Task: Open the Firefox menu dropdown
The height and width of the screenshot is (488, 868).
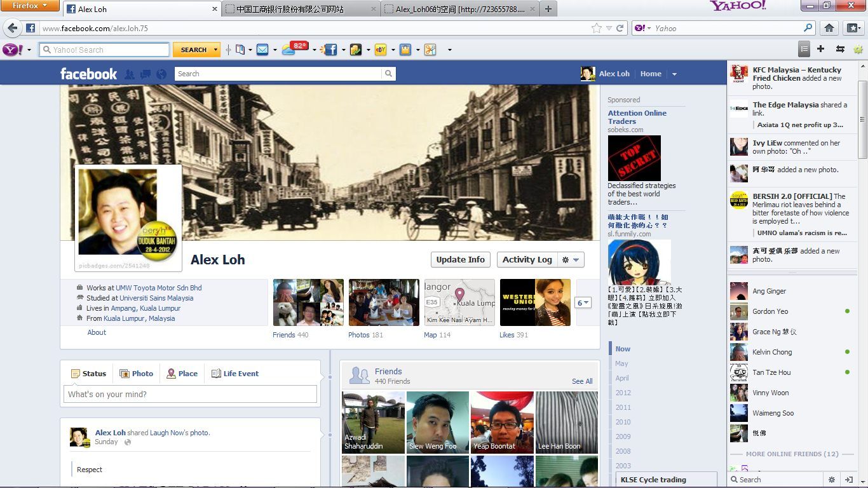Action: click(30, 6)
